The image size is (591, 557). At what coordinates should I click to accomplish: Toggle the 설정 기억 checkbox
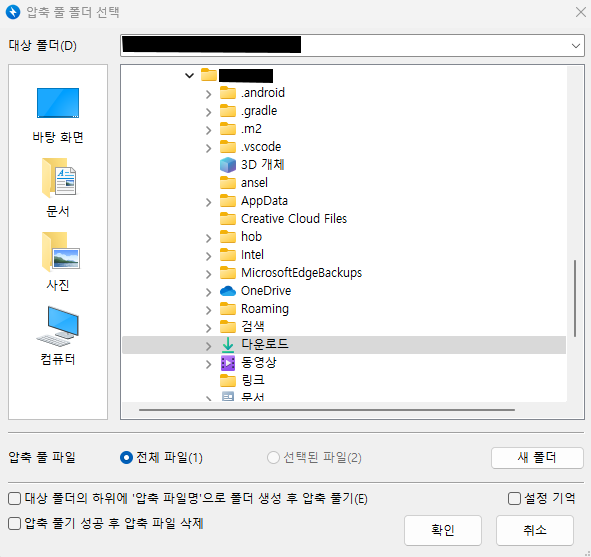pyautogui.click(x=514, y=498)
